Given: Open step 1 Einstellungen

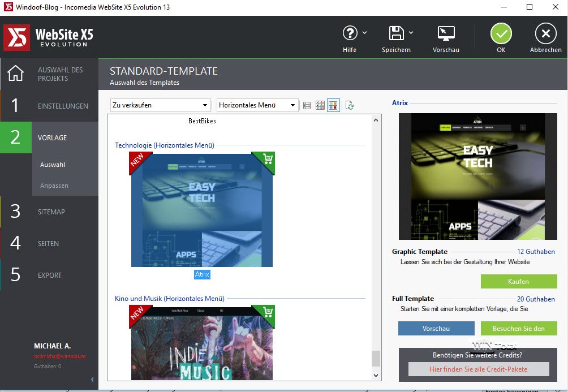Looking at the screenshot, I should coord(49,106).
